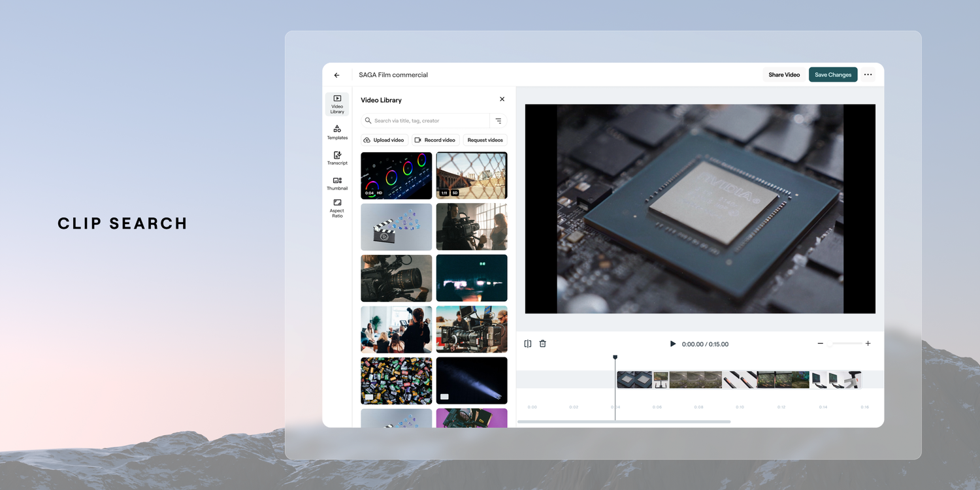Click the Record video button
This screenshot has height=490, width=980.
(x=435, y=140)
